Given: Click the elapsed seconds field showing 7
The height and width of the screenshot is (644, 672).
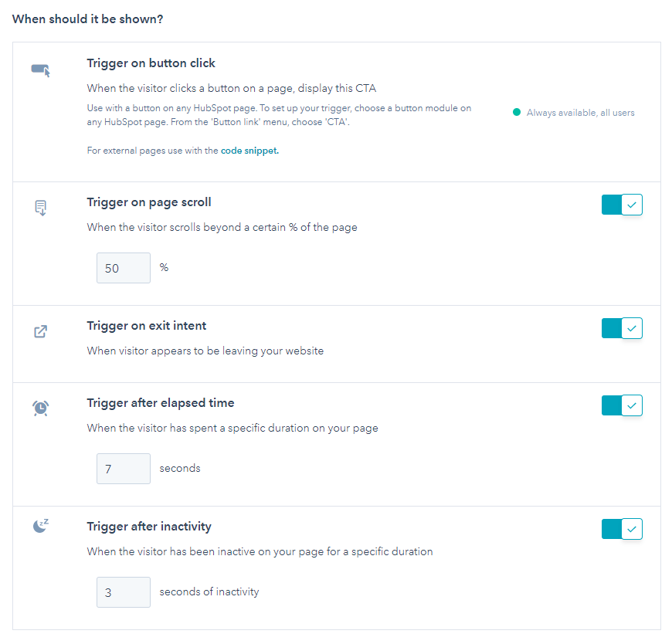Looking at the screenshot, I should click(x=124, y=468).
